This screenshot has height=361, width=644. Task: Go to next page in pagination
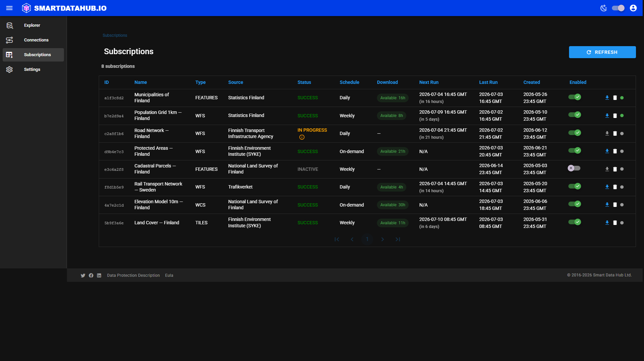coord(383,239)
